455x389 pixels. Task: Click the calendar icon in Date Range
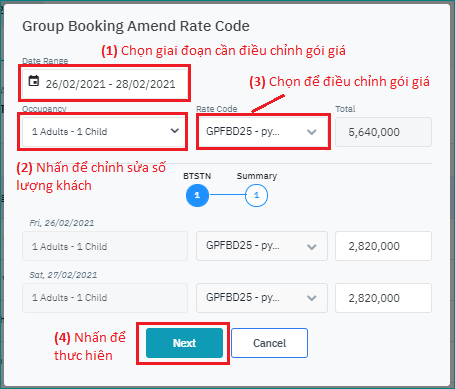tap(34, 81)
